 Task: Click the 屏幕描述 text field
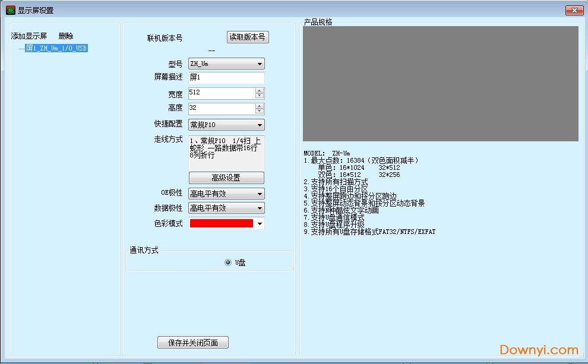click(x=226, y=78)
